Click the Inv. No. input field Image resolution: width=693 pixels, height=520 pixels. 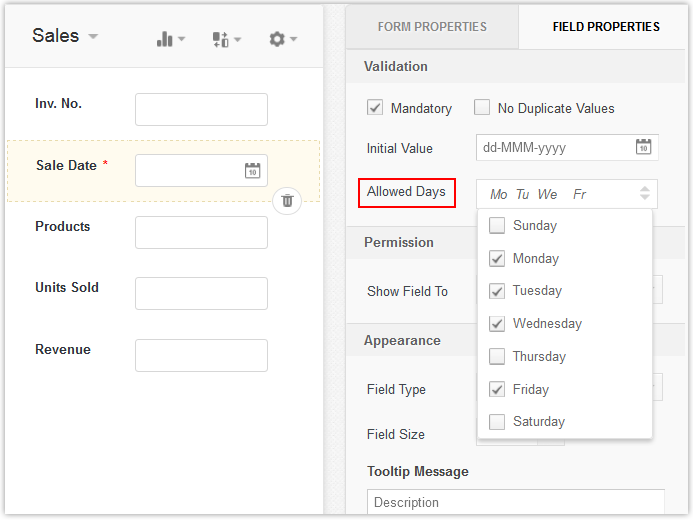201,110
